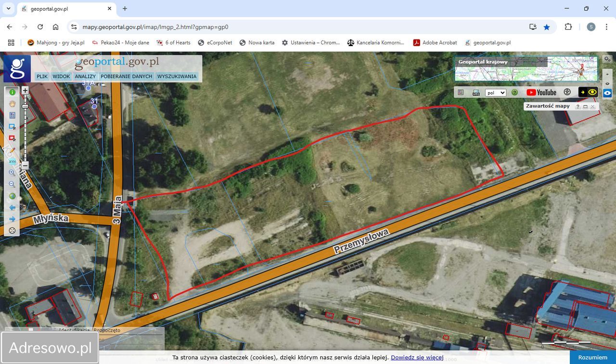Click the browser back arrow
The height and width of the screenshot is (364, 616).
coord(10,27)
